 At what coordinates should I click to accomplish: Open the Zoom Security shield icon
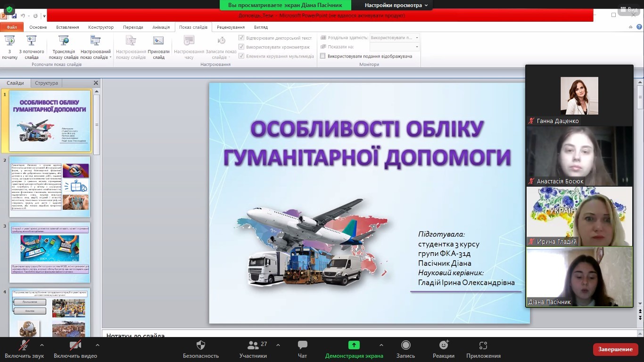click(x=201, y=346)
